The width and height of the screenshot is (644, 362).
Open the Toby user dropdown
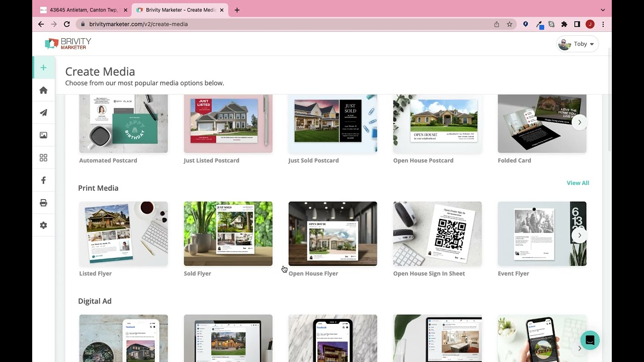(578, 44)
